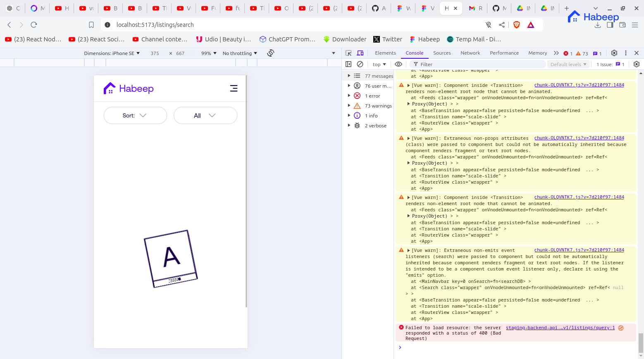Click the console sidebar toggle icon
644x359 pixels.
pyautogui.click(x=348, y=64)
